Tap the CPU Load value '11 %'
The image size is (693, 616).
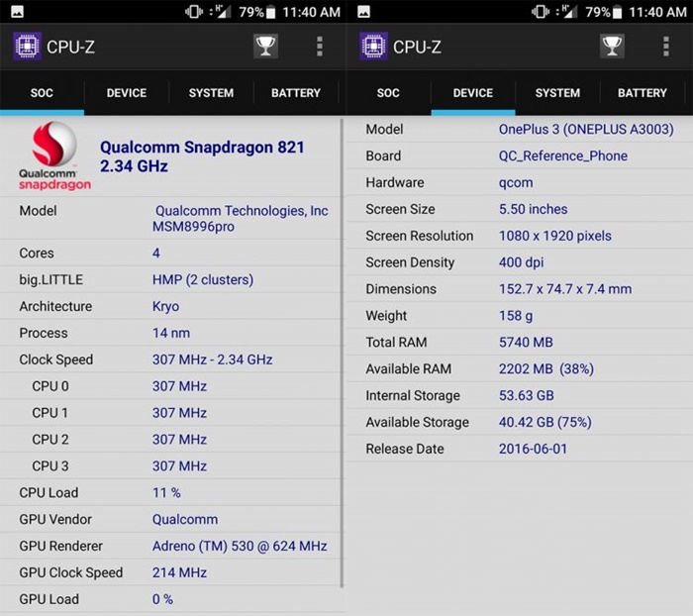pyautogui.click(x=166, y=492)
